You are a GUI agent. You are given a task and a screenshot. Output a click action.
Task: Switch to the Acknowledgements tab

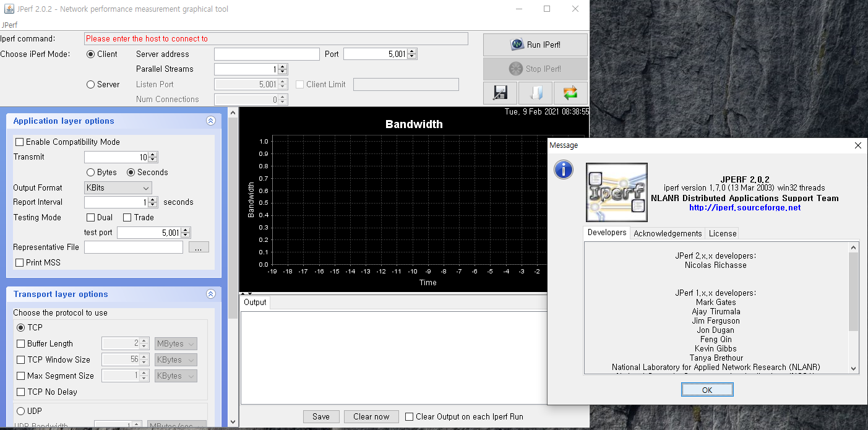(x=668, y=233)
